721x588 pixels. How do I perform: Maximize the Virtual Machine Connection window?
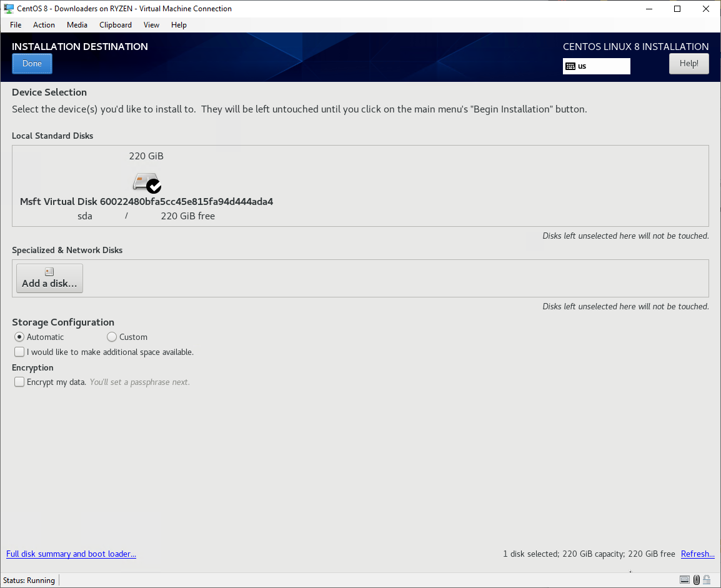point(677,9)
